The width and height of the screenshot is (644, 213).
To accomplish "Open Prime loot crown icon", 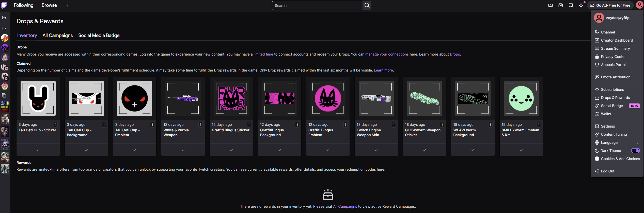I will pyautogui.click(x=551, y=5).
